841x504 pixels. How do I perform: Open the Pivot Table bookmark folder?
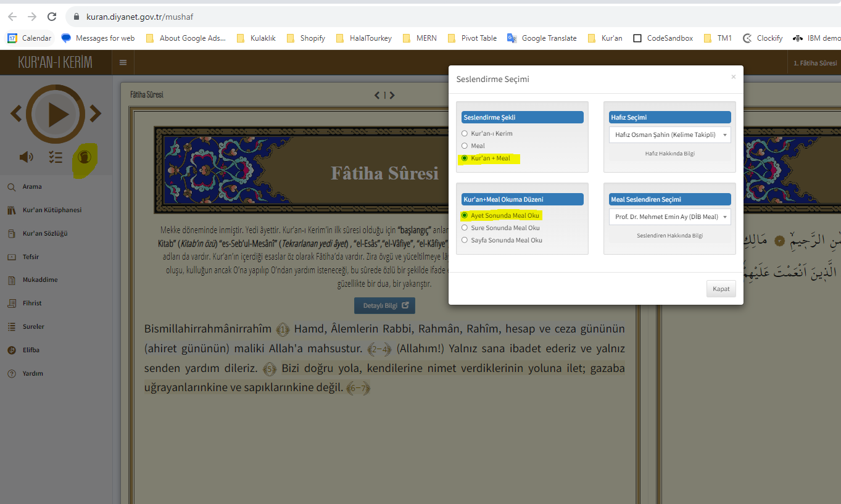(472, 38)
